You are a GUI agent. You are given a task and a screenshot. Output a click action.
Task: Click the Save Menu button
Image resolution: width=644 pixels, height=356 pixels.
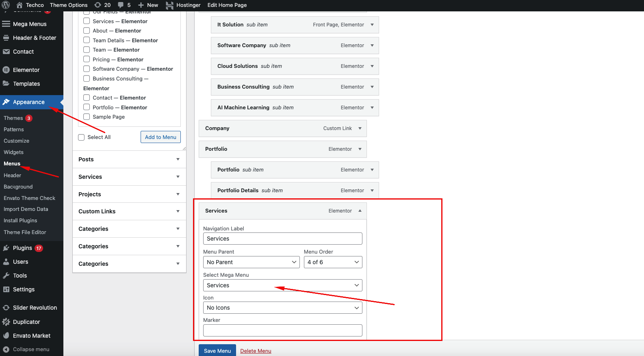point(217,351)
